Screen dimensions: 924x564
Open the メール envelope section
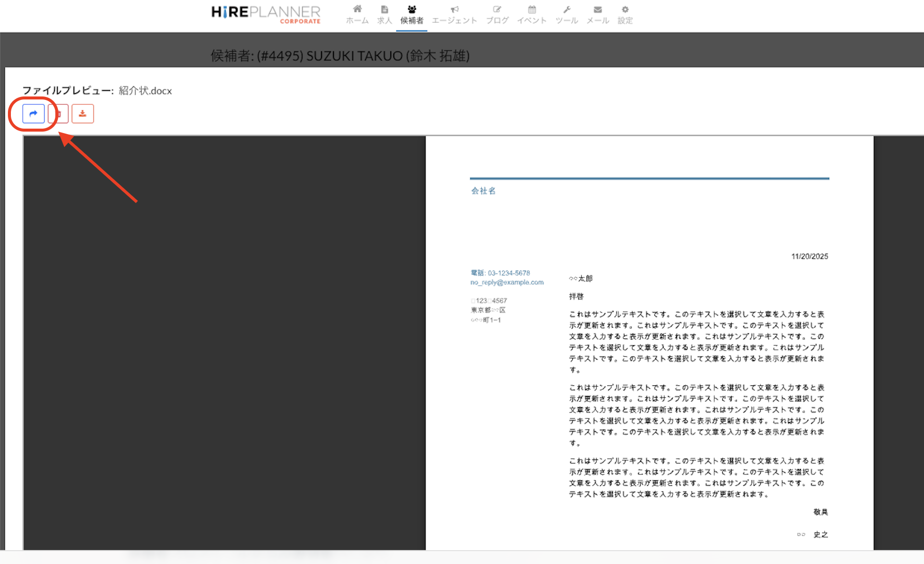(x=598, y=15)
